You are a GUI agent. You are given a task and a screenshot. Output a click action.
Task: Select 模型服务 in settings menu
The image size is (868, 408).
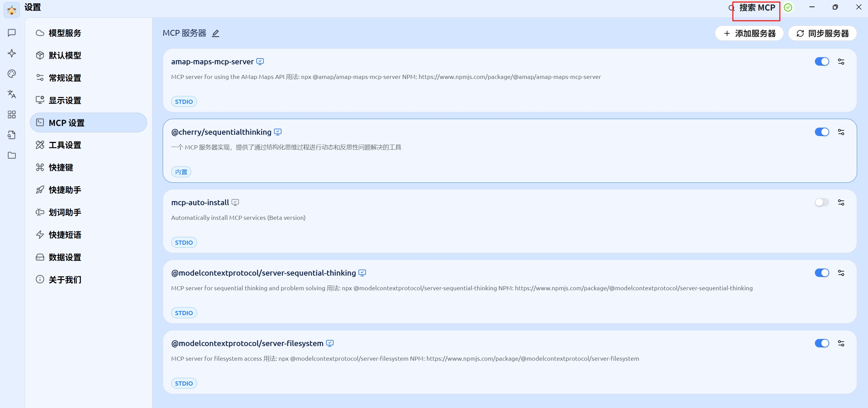[65, 33]
